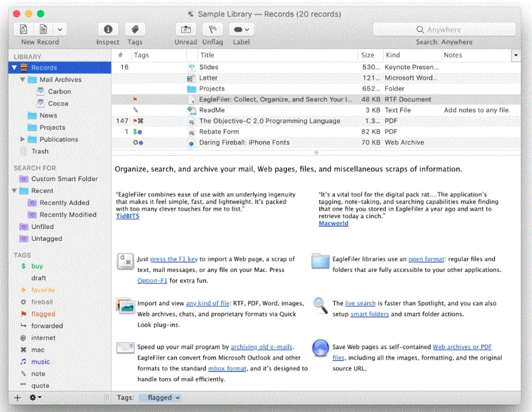Select the ReadMe text file record
Viewport: 532px width, 412px height.
316,110
